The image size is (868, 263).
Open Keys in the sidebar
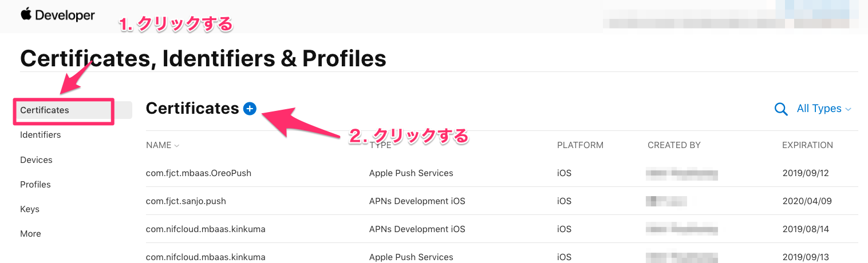click(x=30, y=209)
